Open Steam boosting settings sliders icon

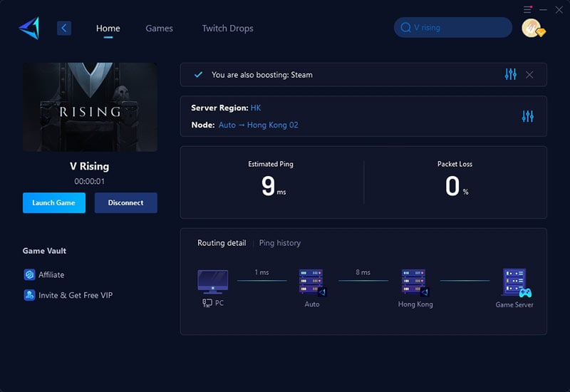click(510, 74)
